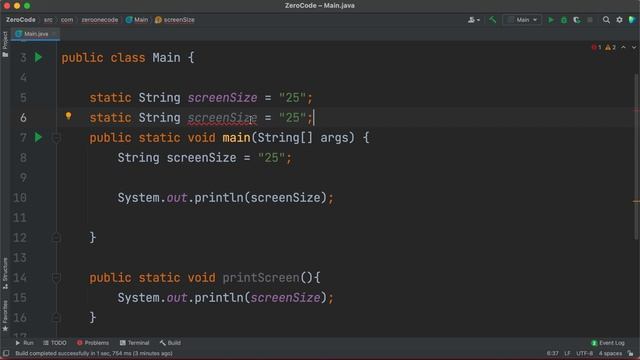The height and width of the screenshot is (360, 640).
Task: Run main method using the line 7 gutter arrow
Action: click(x=38, y=137)
